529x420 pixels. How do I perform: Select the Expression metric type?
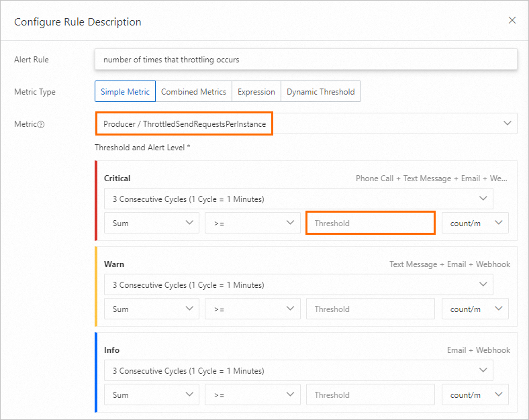(256, 92)
